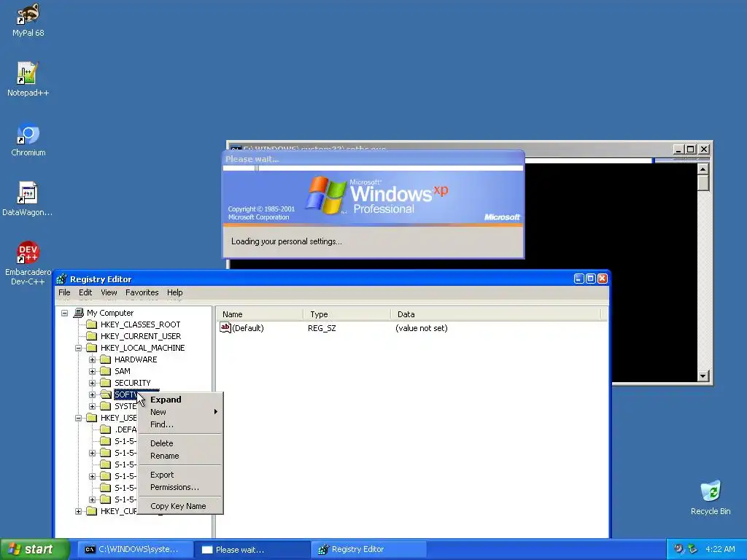Collapse the My Computer tree node
This screenshot has height=560, width=747.
(x=65, y=314)
